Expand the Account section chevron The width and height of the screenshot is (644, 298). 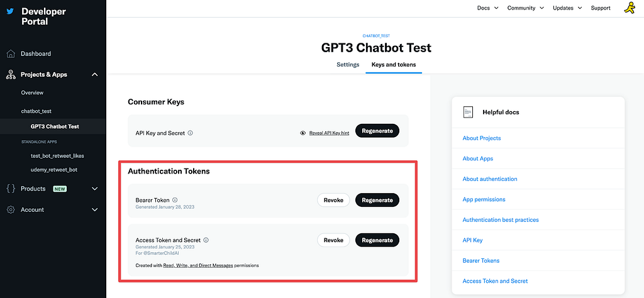[95, 210]
